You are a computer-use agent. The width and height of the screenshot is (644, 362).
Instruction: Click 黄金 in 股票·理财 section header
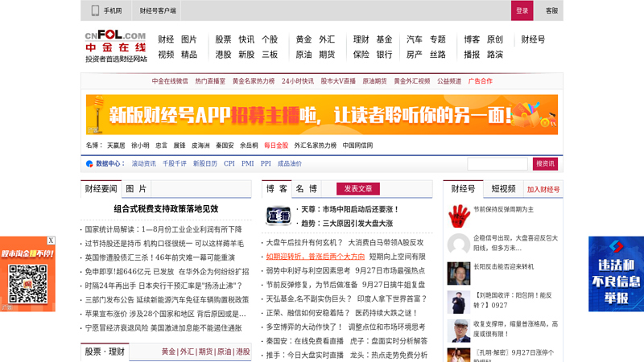pos(168,352)
